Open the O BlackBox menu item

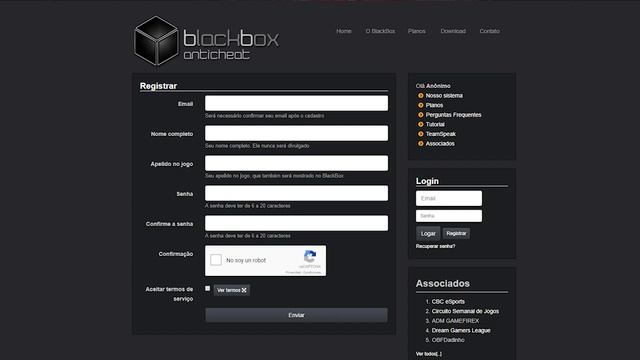380,31
